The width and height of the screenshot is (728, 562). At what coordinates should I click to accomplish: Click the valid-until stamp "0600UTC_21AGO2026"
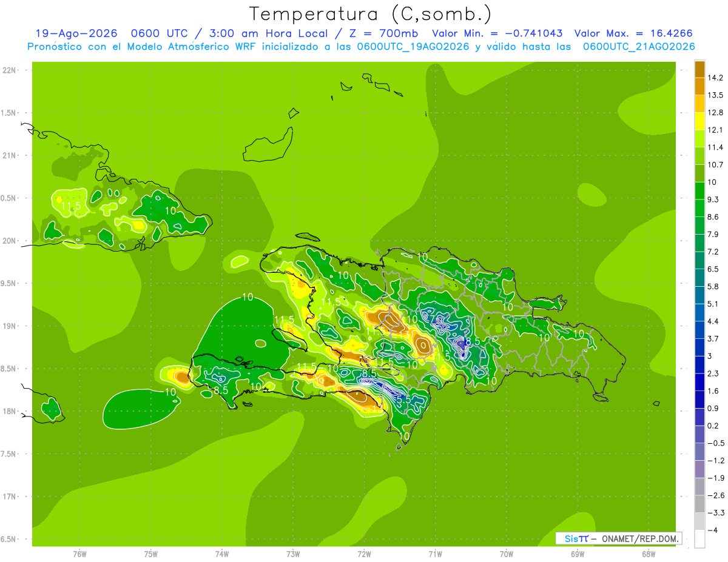pos(639,47)
